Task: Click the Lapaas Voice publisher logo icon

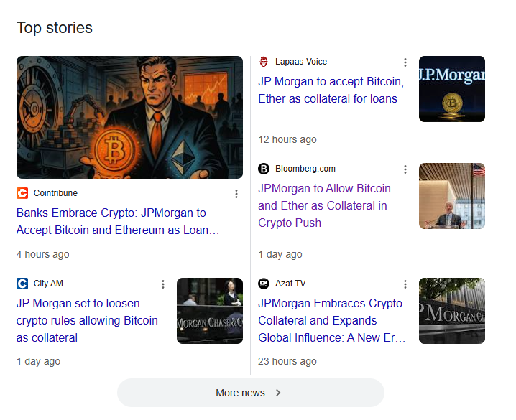Action: [264, 62]
